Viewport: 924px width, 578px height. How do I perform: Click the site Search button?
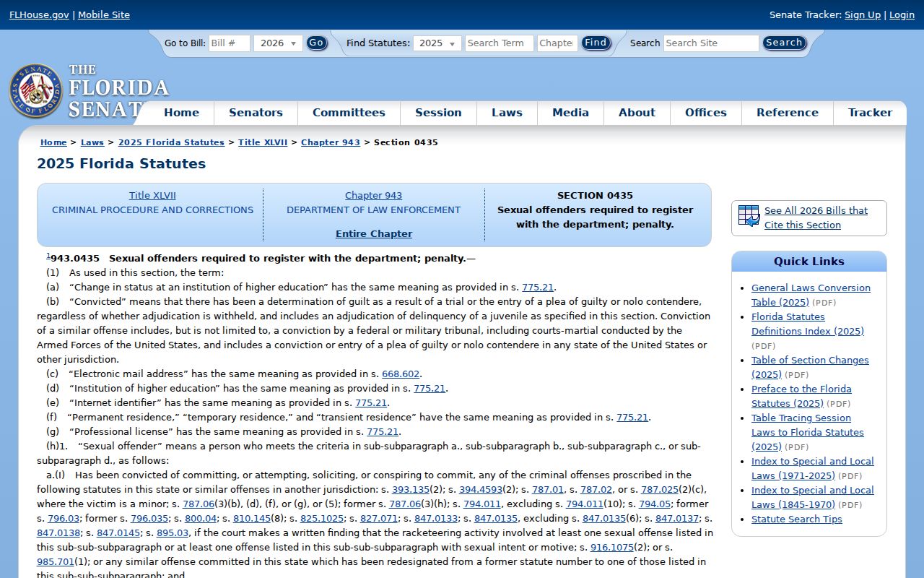click(784, 43)
